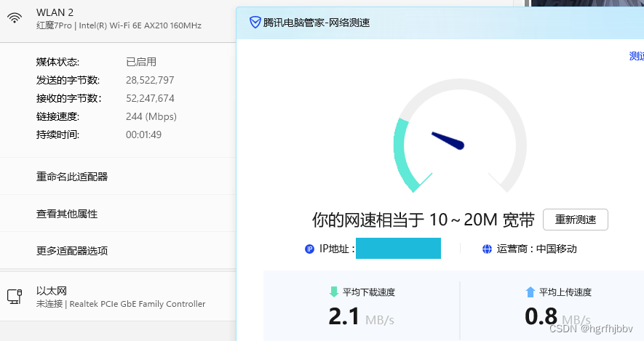
Task: Click the blue IP address icon
Action: tap(309, 249)
